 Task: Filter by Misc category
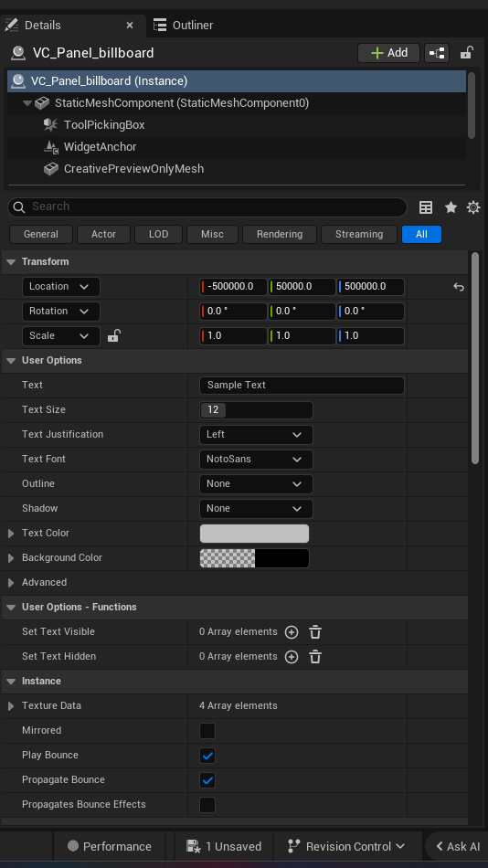click(x=212, y=234)
